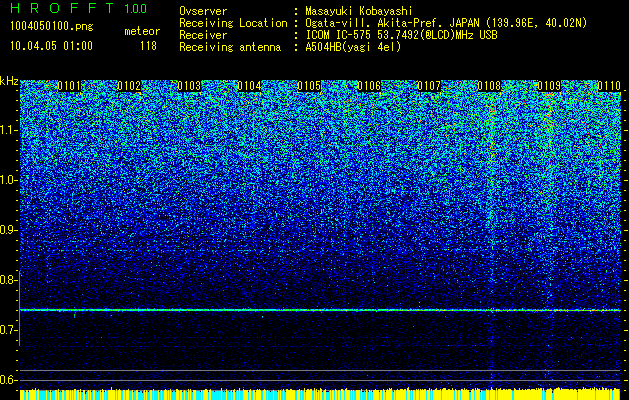Viewport: 629px width, 400px height.
Task: Click the 0105 time marker
Action: [309, 86]
